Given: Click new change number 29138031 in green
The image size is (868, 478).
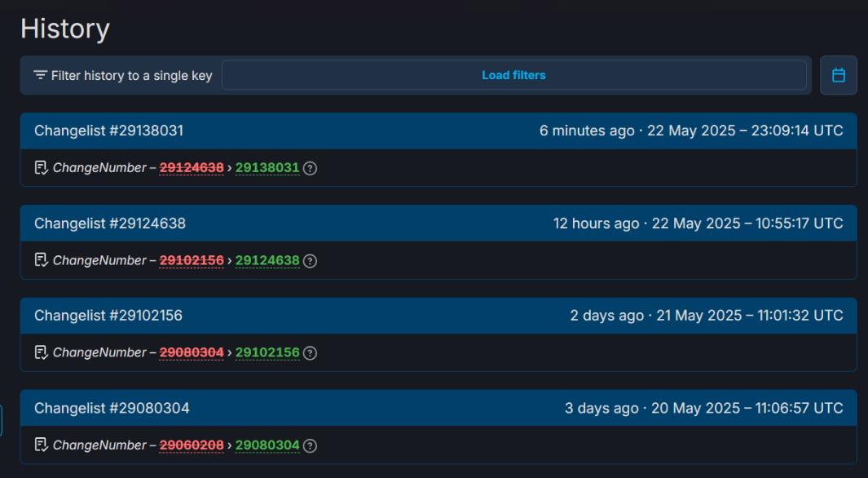Looking at the screenshot, I should tap(267, 168).
